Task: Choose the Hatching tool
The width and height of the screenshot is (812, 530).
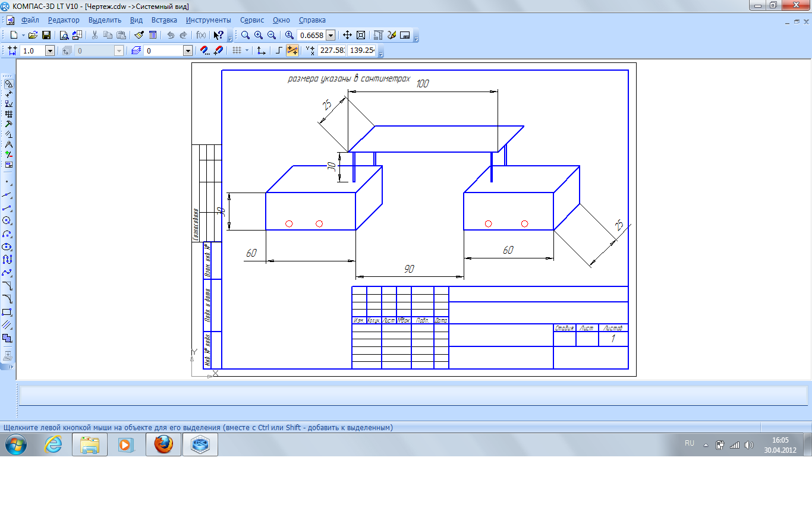Action: (7, 325)
